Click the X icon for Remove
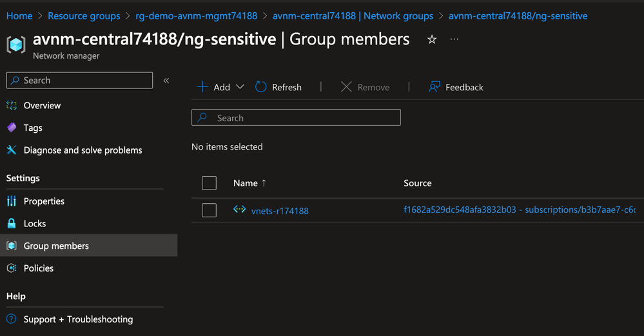Screen dimensions: 644x336 [346, 86]
